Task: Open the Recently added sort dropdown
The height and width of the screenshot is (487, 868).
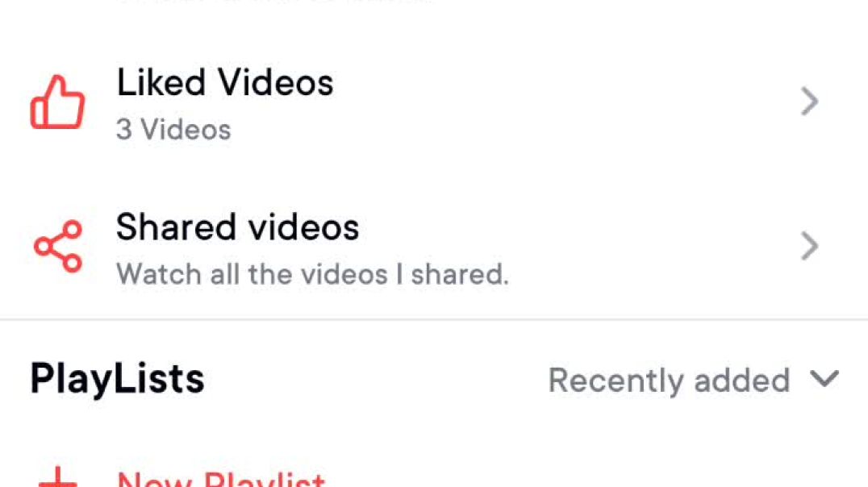Action: click(x=694, y=381)
